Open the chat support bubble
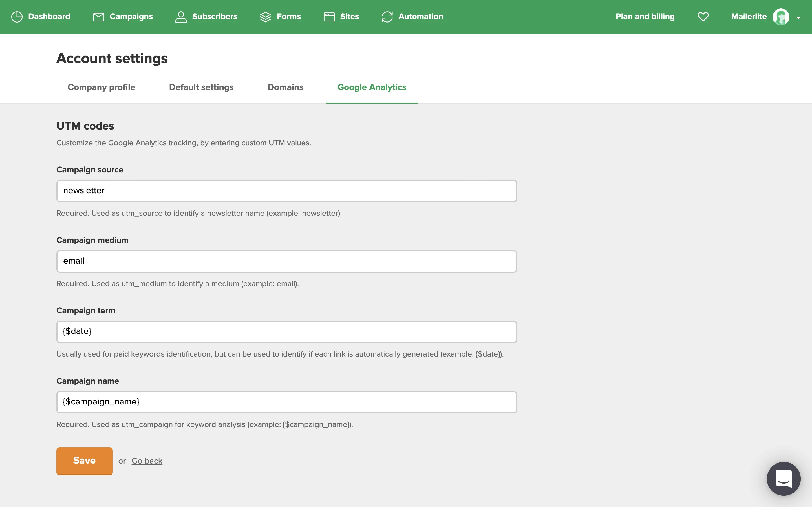 [784, 479]
